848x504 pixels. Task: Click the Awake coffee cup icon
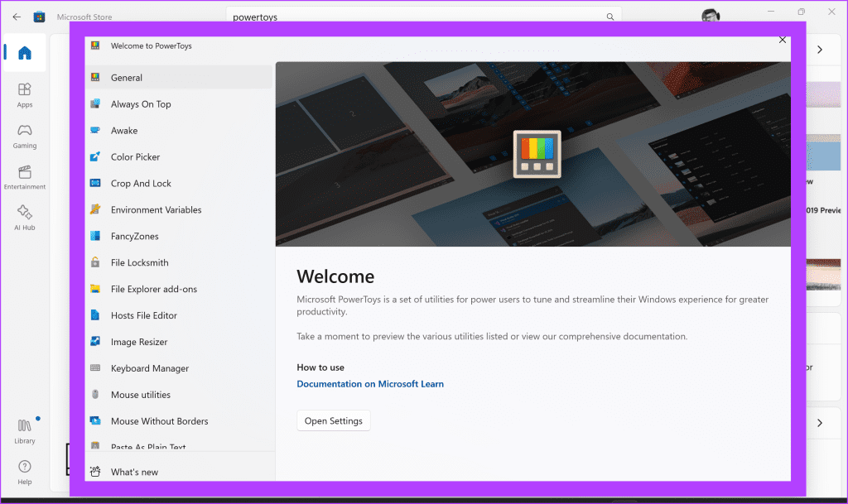(95, 130)
